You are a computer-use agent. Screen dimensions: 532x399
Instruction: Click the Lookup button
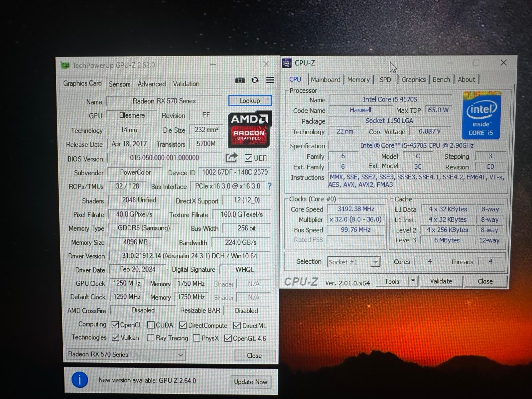[250, 100]
